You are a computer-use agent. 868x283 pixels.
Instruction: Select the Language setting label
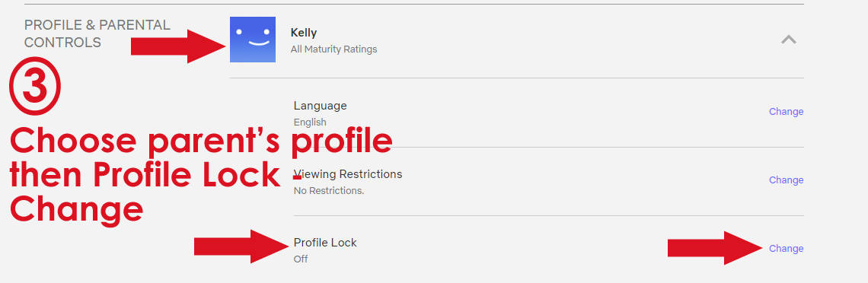click(x=320, y=106)
